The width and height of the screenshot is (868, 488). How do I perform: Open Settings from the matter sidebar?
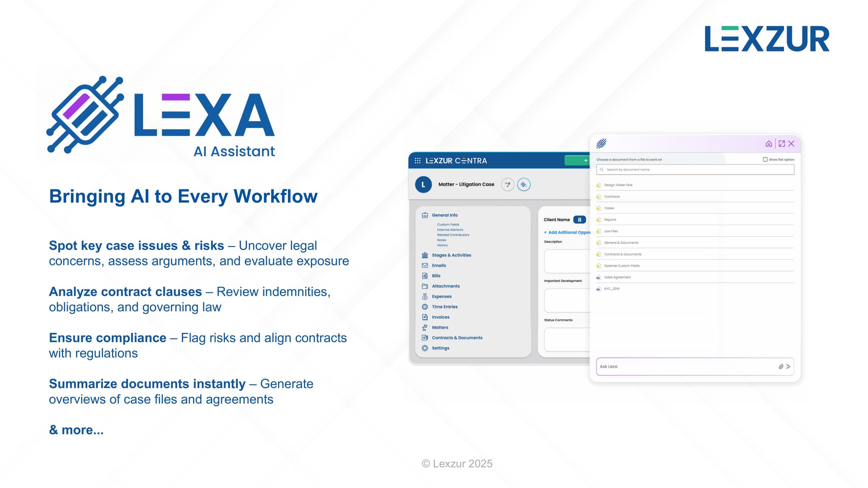coord(440,348)
